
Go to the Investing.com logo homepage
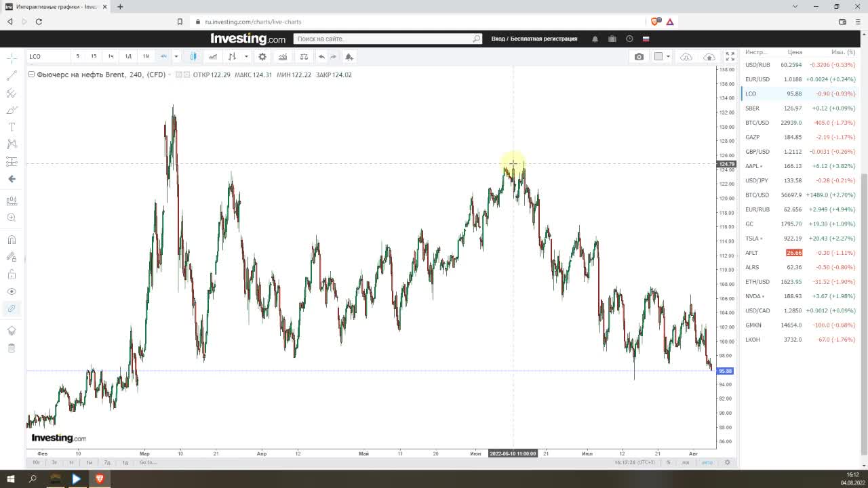tap(248, 39)
